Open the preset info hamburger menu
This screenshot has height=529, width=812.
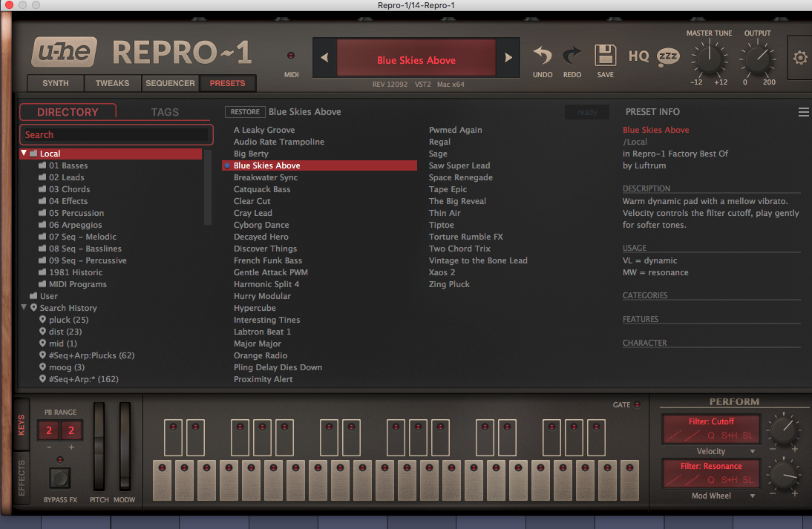pos(803,112)
